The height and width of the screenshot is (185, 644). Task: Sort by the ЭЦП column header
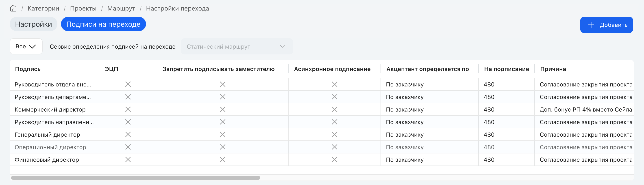111,69
